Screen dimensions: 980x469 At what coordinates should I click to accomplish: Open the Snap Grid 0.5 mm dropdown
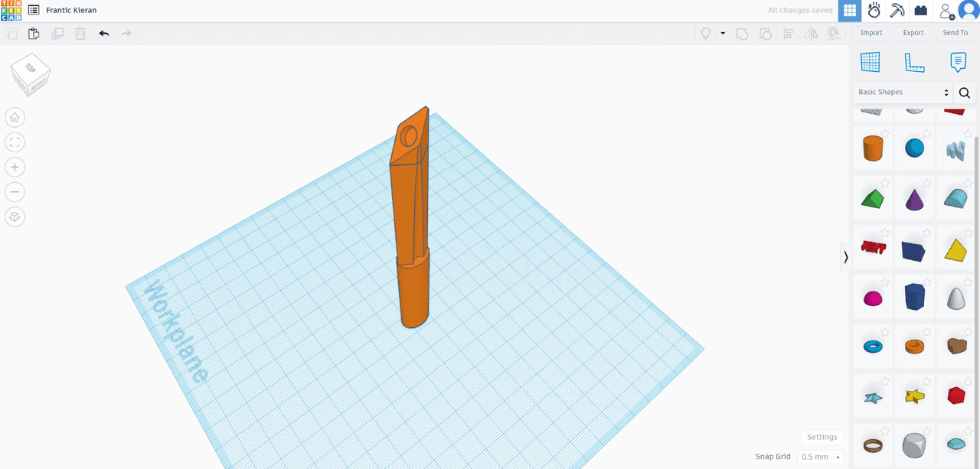pyautogui.click(x=820, y=457)
